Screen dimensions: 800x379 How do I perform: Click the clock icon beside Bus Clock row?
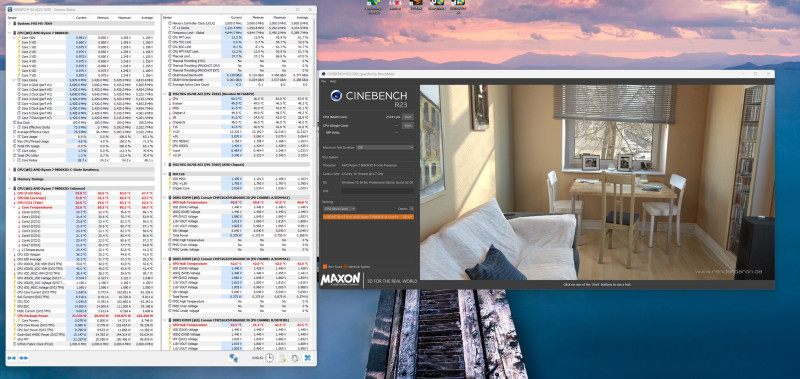pos(15,122)
